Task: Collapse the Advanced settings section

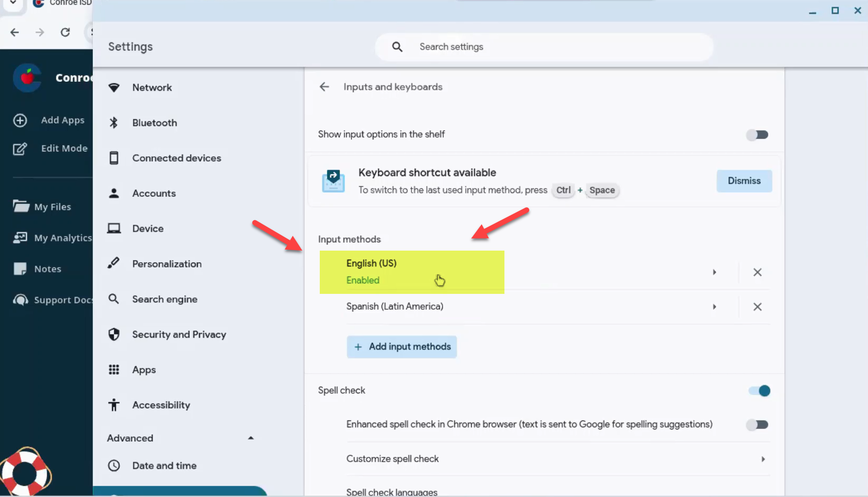Action: [x=251, y=438]
